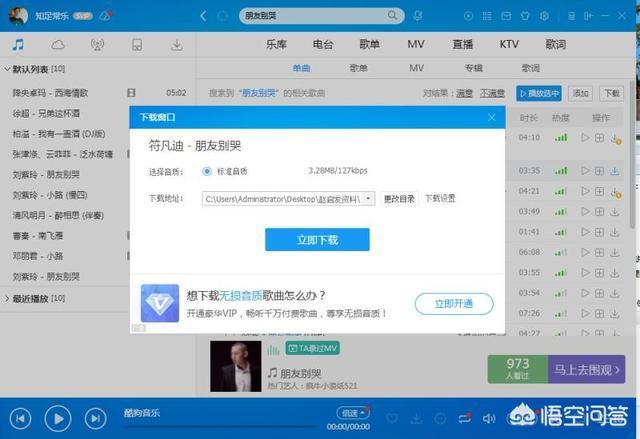The height and width of the screenshot is (439, 640).
Task: Collapse the 默认列表 playlist group
Action: 7,69
